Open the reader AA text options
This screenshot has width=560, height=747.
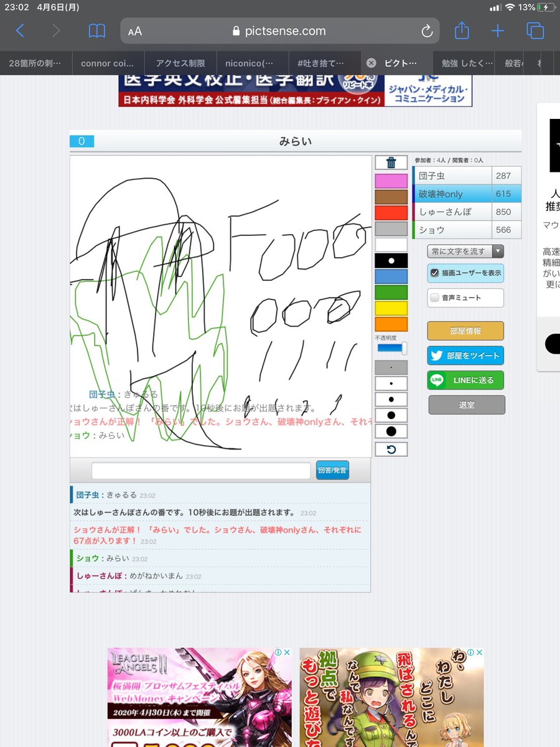pos(135,32)
